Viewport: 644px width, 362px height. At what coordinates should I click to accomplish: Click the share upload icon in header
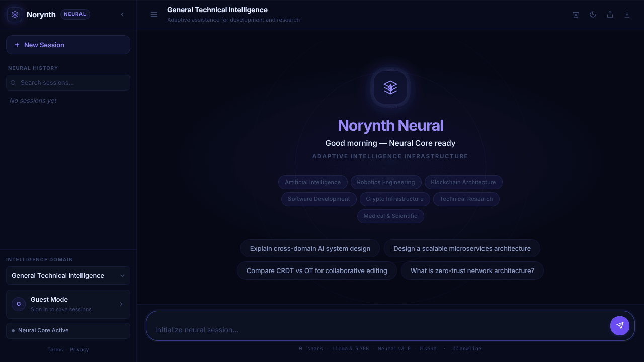(x=610, y=15)
